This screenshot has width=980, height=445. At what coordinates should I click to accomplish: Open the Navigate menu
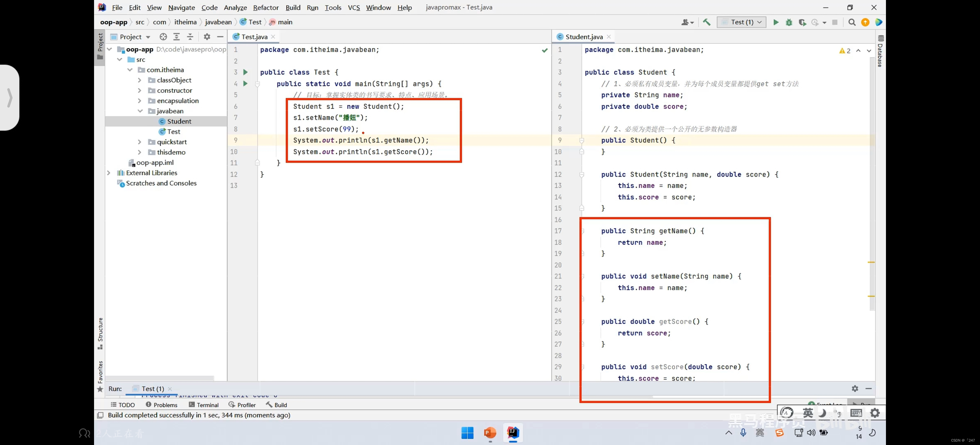182,7
